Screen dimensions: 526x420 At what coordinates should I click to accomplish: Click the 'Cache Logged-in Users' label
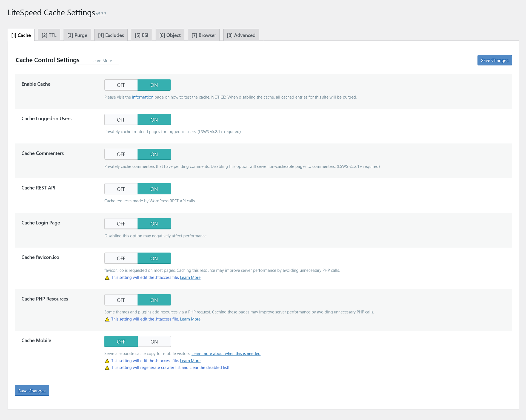coord(47,119)
